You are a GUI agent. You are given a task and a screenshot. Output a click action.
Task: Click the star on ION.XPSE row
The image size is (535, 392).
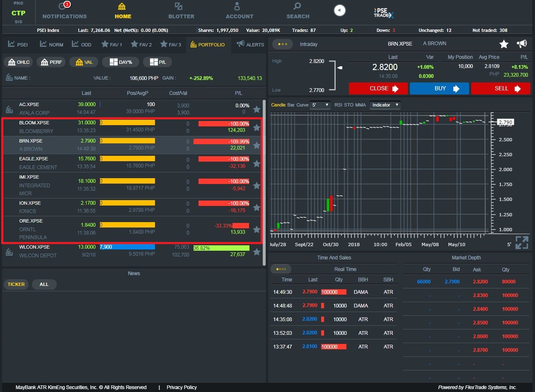[257, 207]
